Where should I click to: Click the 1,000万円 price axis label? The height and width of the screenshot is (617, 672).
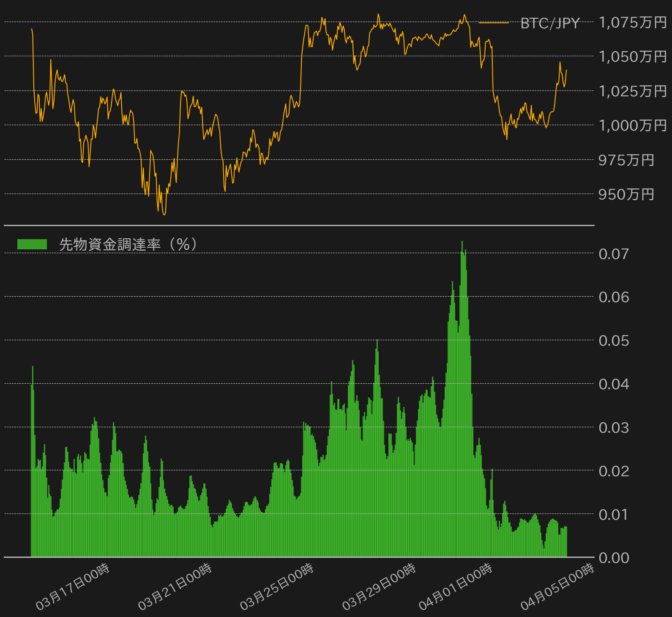pyautogui.click(x=633, y=126)
